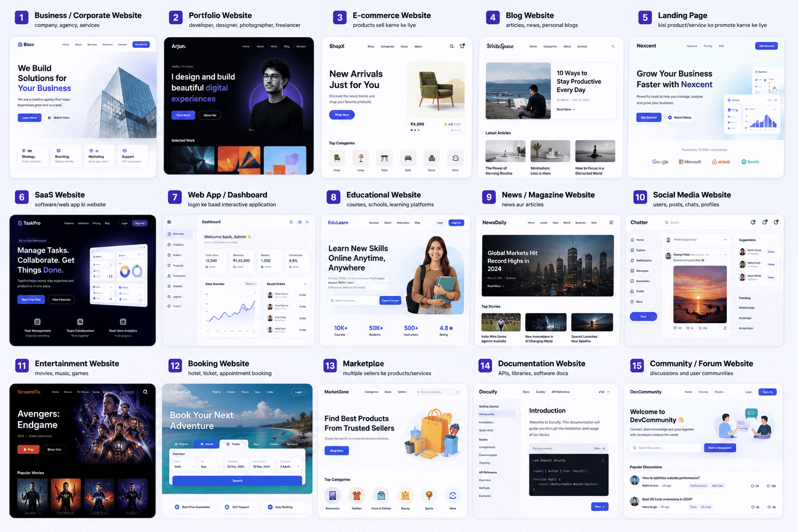Open the Suggestions options menu in Chatter

[x=775, y=240]
